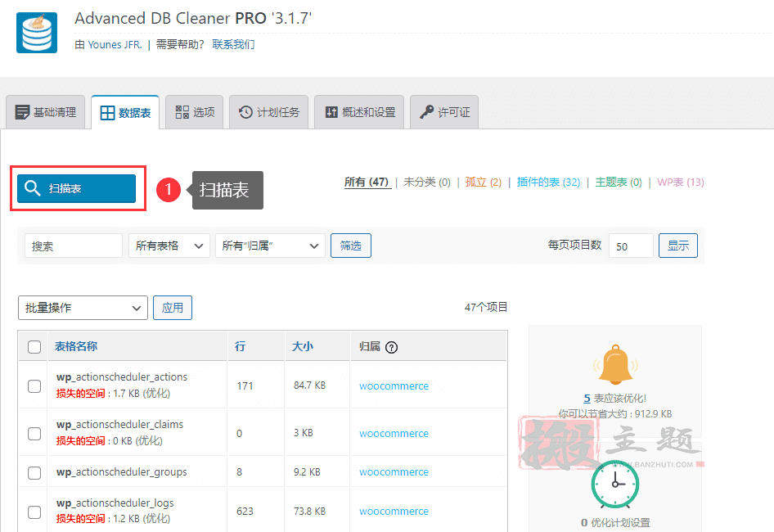Click the wp_actionscheduler_groups table name
774x532 pixels.
[x=121, y=471]
